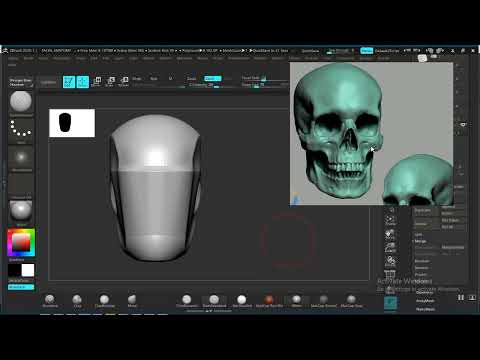Select the last MatCap sphere in the bottom shelf
This screenshot has height=360, width=480.
(x=351, y=301)
